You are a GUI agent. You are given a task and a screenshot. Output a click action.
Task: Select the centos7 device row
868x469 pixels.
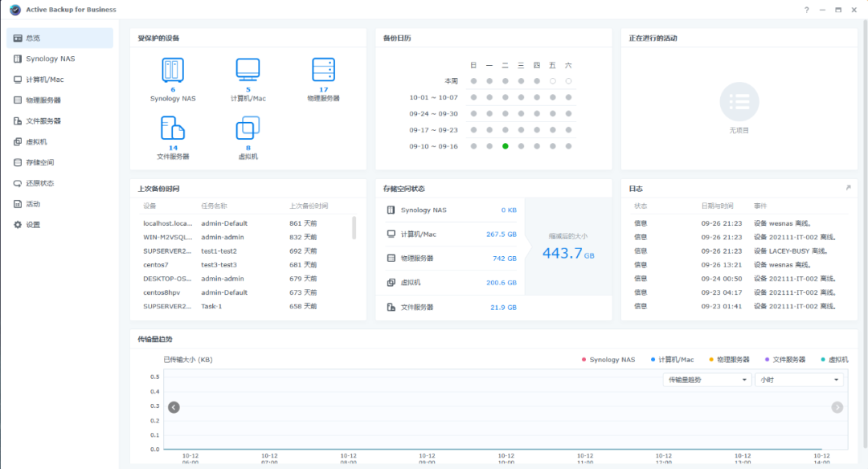coord(248,265)
